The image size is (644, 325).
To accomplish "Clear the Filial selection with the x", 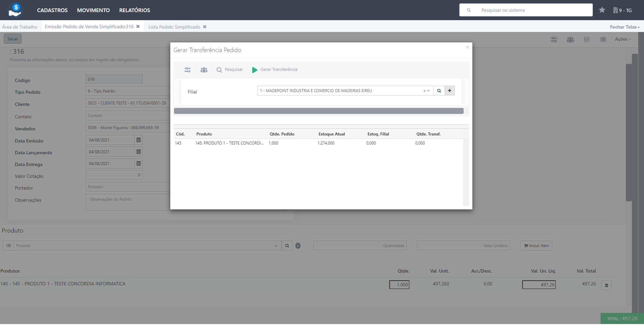I will pyautogui.click(x=425, y=91).
